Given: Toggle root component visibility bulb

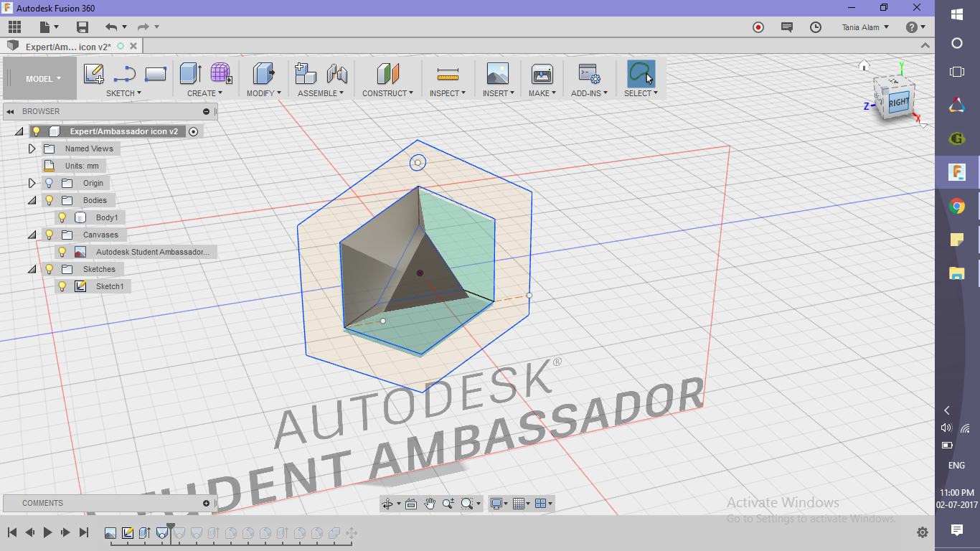Looking at the screenshot, I should click(x=36, y=131).
